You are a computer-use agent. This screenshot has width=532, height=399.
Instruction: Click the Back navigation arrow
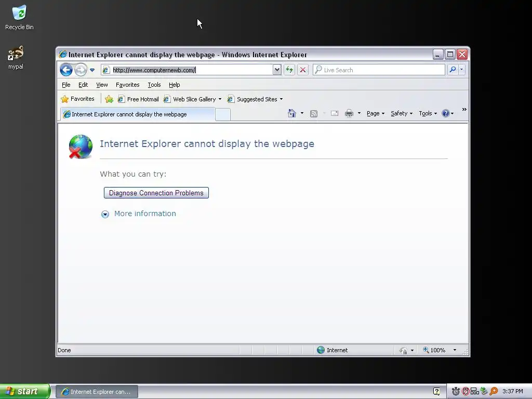click(66, 70)
